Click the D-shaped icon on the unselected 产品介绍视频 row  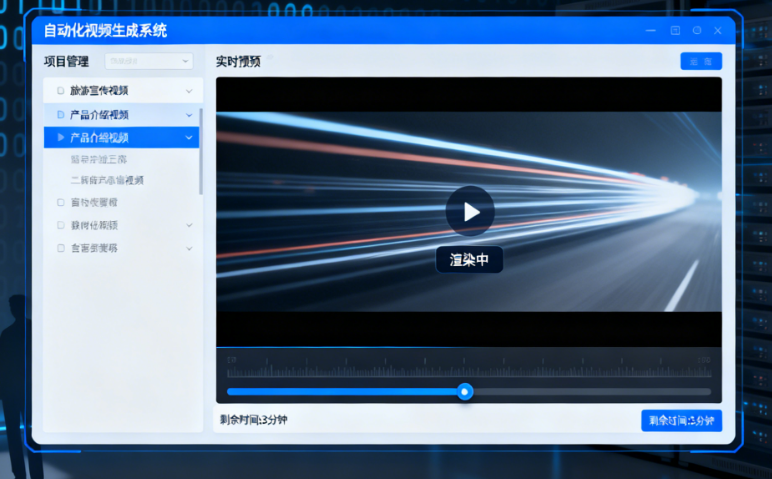coord(61,115)
